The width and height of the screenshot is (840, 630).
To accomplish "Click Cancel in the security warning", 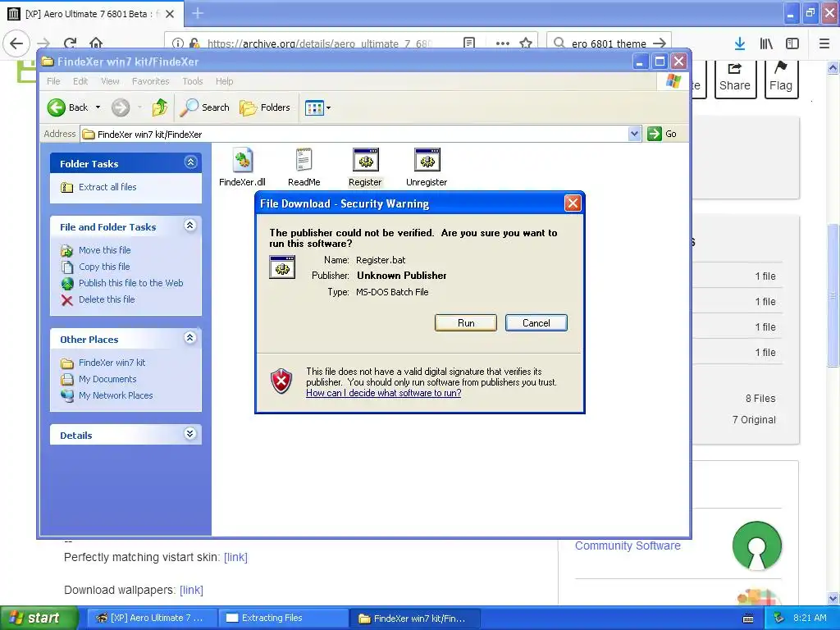I will 536,323.
